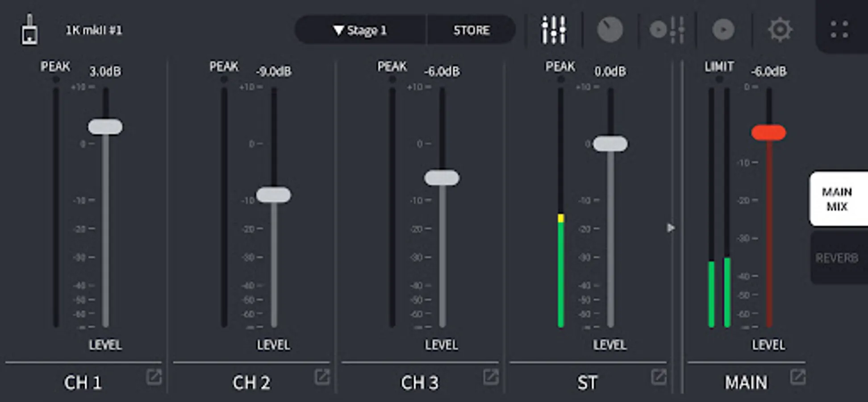868x402 pixels.
Task: Open the settings gear icon
Action: (x=780, y=30)
